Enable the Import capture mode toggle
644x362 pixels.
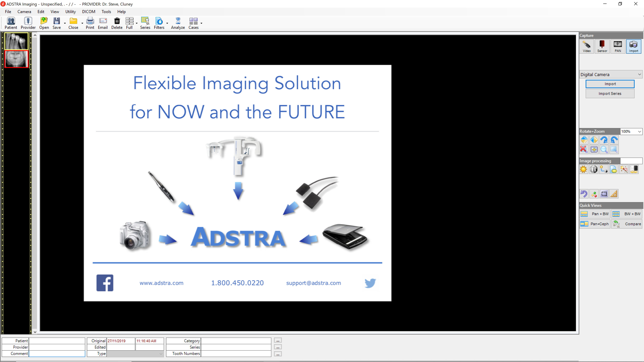point(634,46)
